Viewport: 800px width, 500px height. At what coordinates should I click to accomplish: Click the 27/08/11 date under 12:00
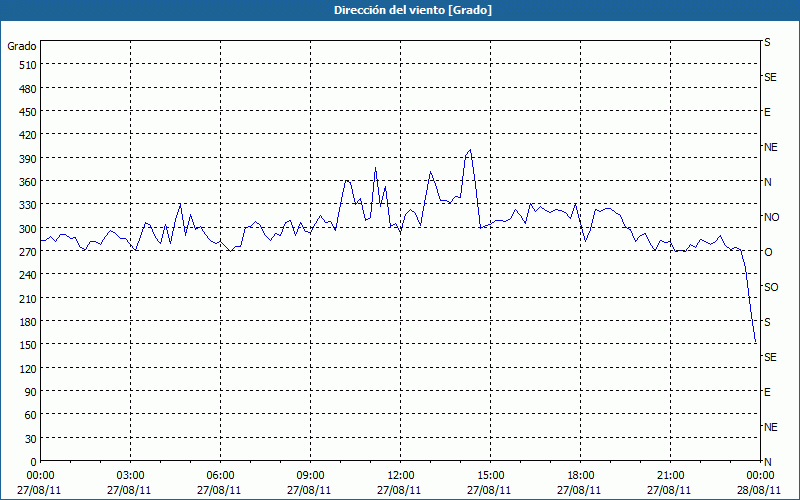[x=399, y=490]
